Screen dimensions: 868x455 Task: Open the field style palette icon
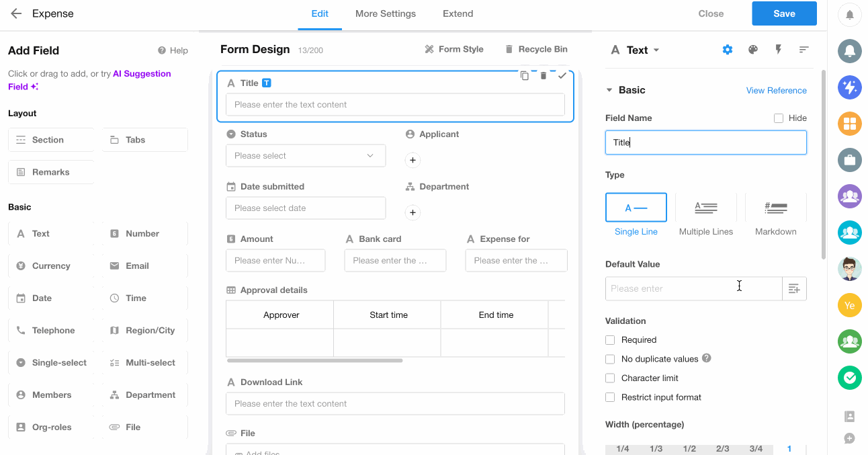pyautogui.click(x=753, y=50)
